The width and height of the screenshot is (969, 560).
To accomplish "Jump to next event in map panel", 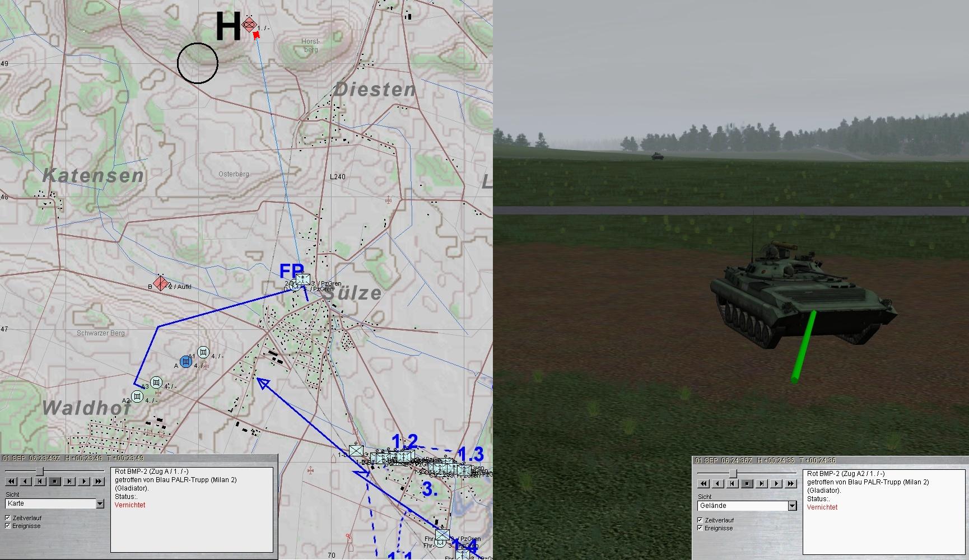I will pos(69,481).
